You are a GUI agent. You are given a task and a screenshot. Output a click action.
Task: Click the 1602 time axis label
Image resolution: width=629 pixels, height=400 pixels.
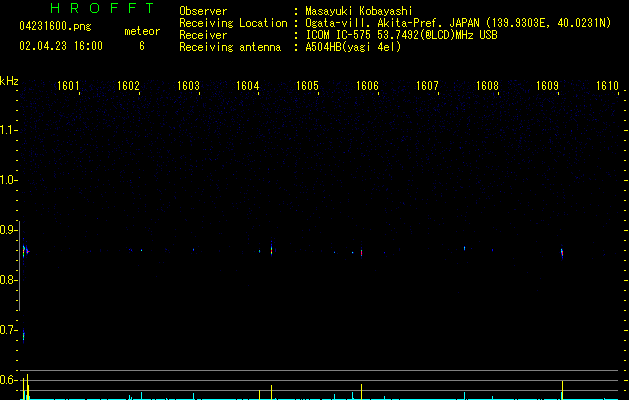tap(128, 86)
